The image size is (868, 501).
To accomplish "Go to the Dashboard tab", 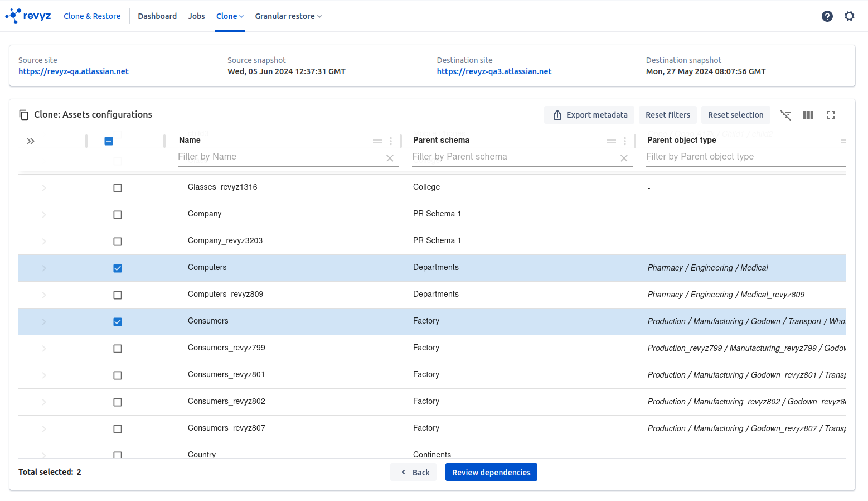I will [x=157, y=16].
